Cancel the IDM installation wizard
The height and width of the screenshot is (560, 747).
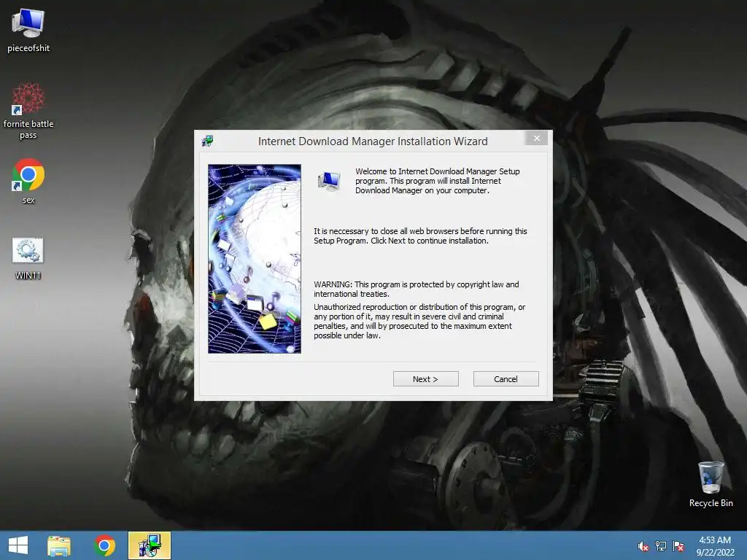[506, 379]
